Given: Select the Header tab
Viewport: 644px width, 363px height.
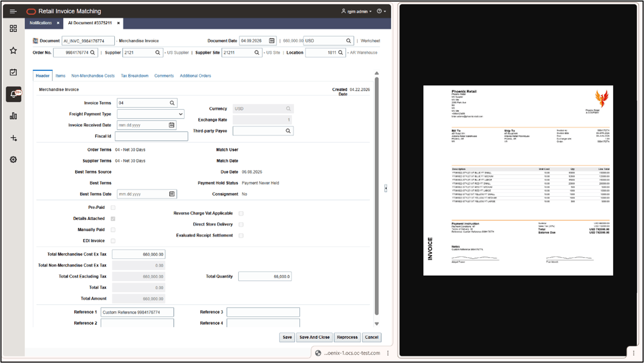Looking at the screenshot, I should pyautogui.click(x=43, y=76).
